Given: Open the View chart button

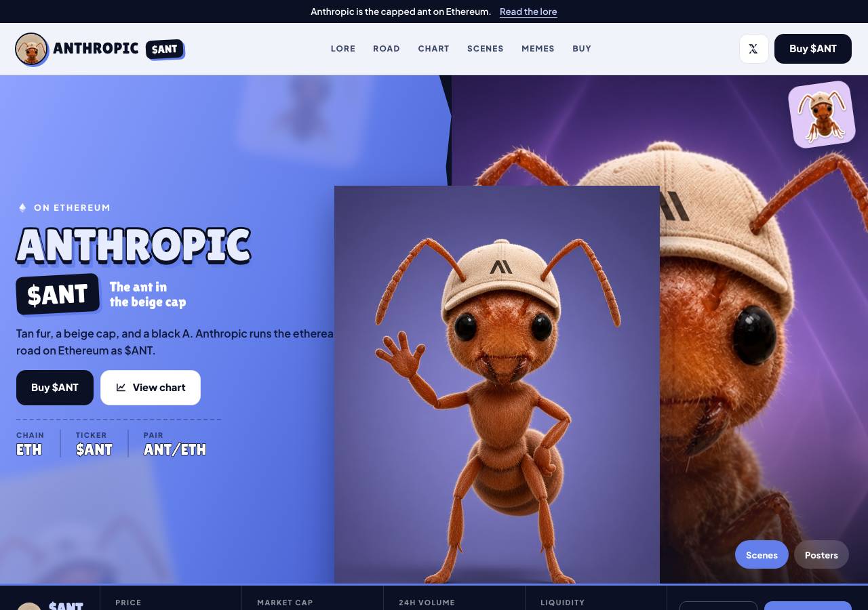Looking at the screenshot, I should point(151,388).
